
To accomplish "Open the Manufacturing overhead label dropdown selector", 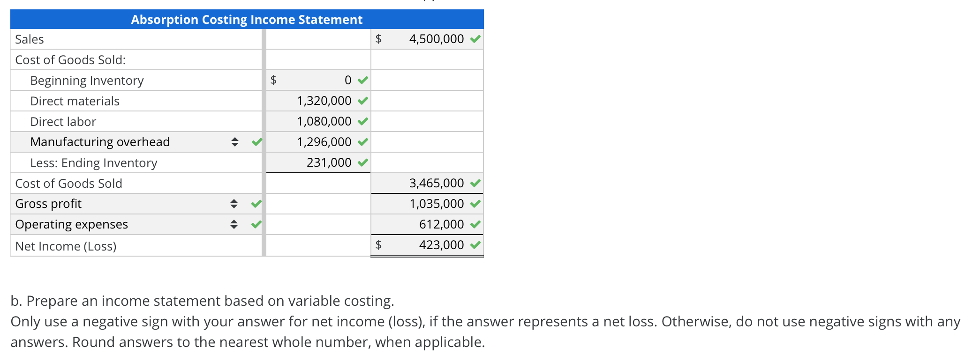I will click(x=234, y=141).
